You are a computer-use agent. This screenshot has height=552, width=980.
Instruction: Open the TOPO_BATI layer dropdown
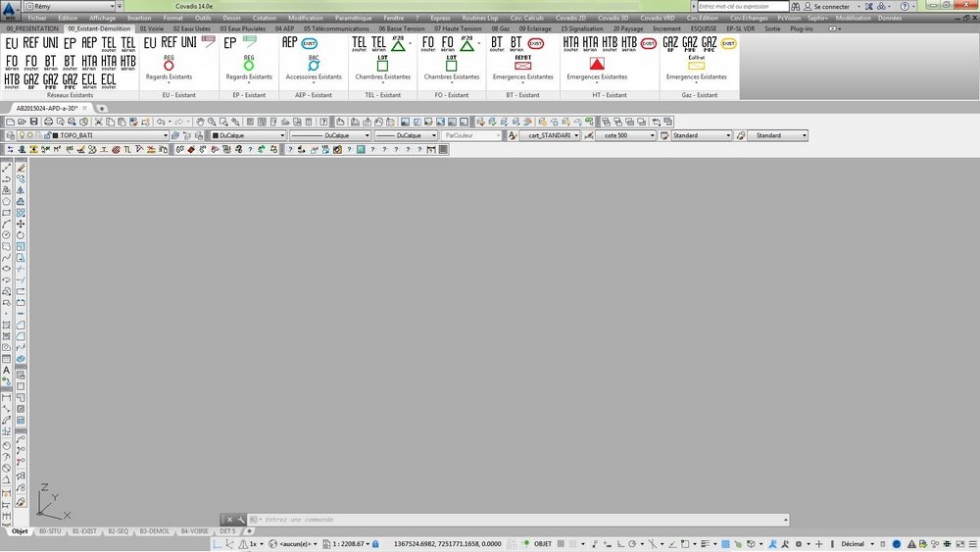110,135
